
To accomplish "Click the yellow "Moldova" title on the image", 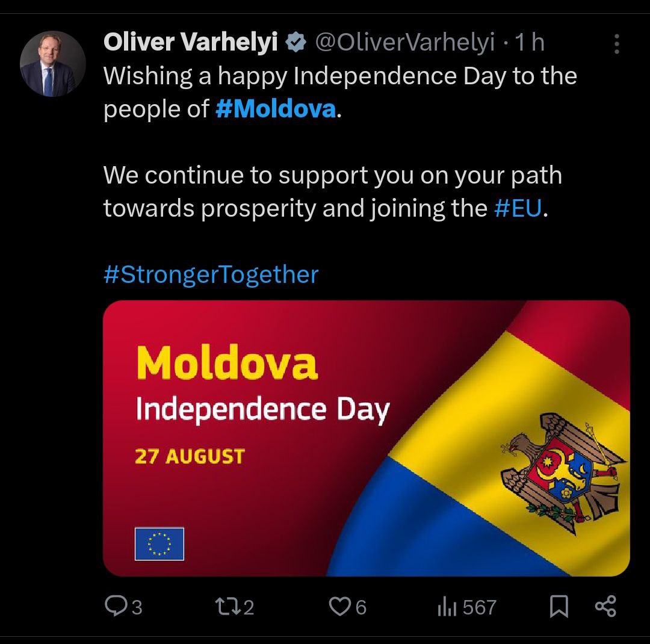I will 227,364.
